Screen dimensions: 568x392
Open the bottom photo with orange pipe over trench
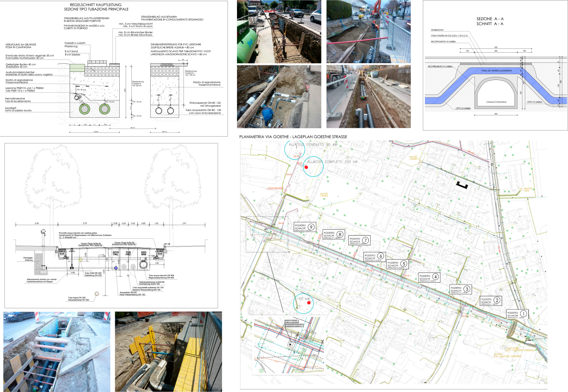pos(57,352)
